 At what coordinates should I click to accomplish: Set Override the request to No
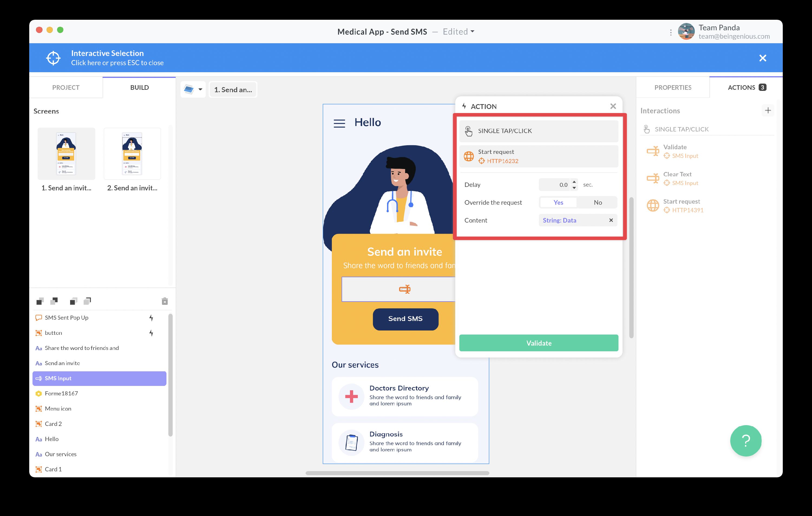[x=598, y=202]
